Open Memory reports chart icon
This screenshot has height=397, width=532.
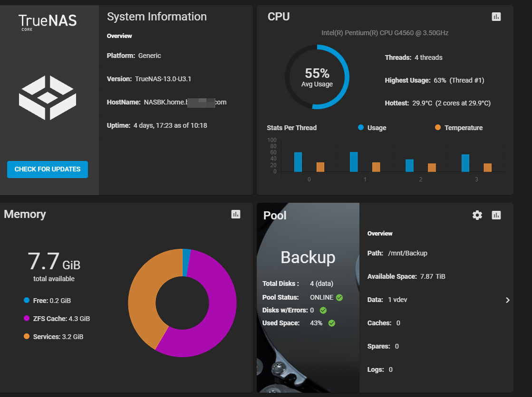coord(236,214)
